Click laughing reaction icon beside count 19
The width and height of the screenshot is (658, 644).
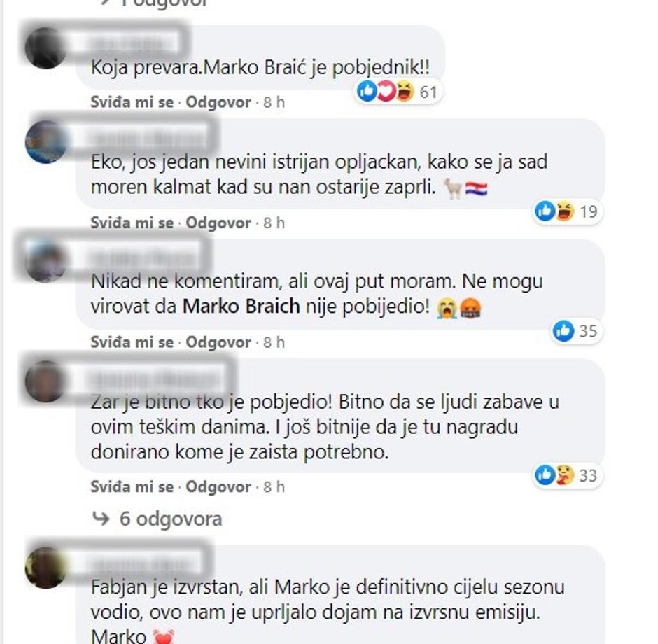pyautogui.click(x=565, y=211)
